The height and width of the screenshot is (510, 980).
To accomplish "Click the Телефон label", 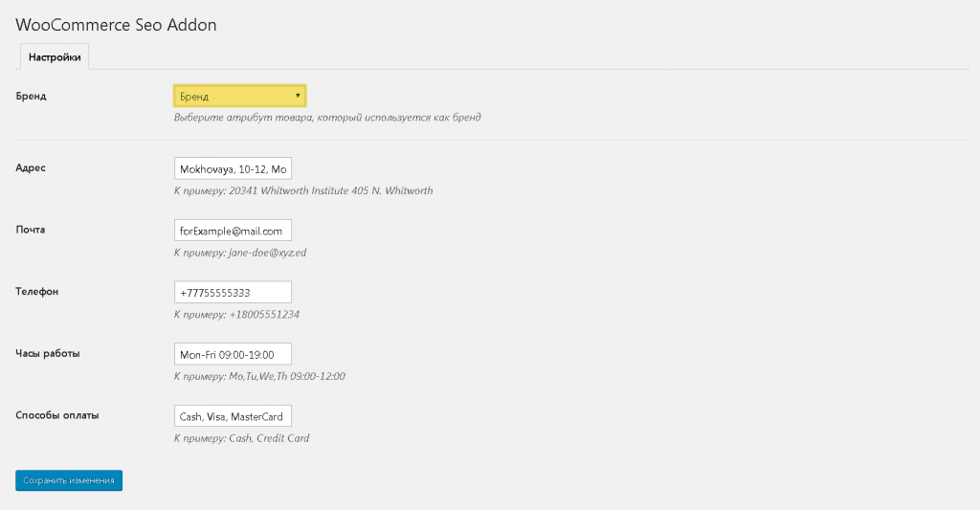I will 37,291.
